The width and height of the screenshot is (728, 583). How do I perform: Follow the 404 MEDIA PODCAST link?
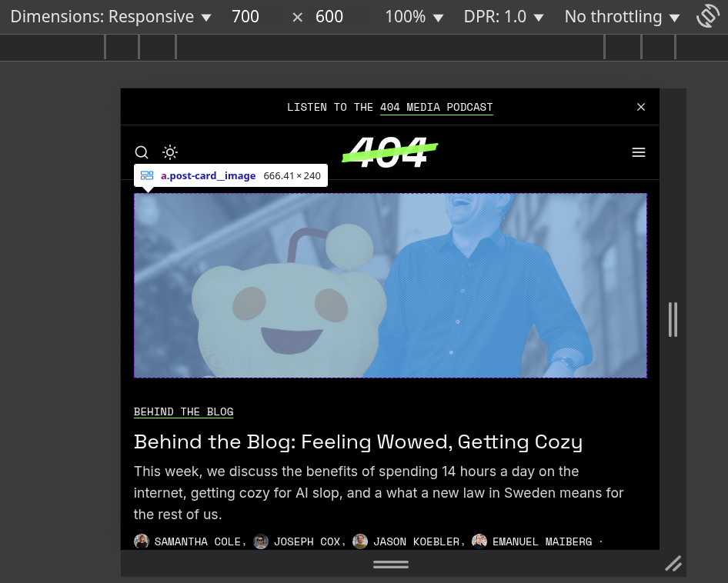[x=436, y=107]
